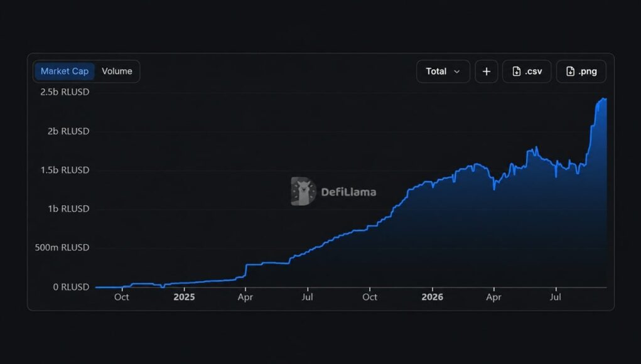Click the .png file download icon
The image size is (641, 364).
570,72
